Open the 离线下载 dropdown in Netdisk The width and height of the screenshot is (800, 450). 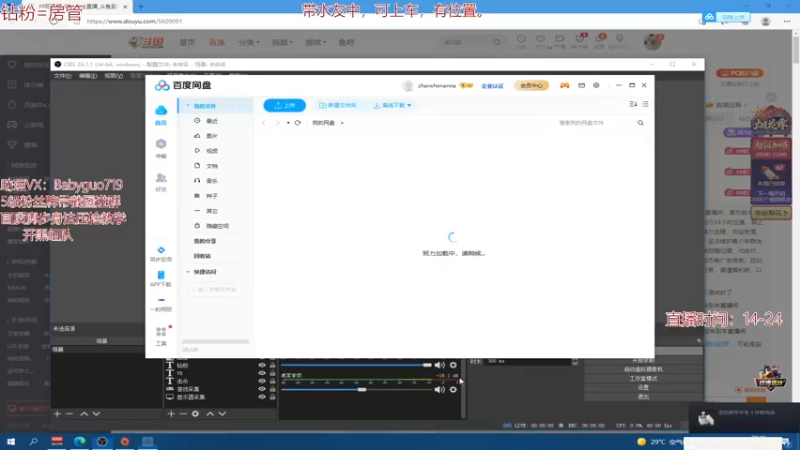tap(392, 105)
